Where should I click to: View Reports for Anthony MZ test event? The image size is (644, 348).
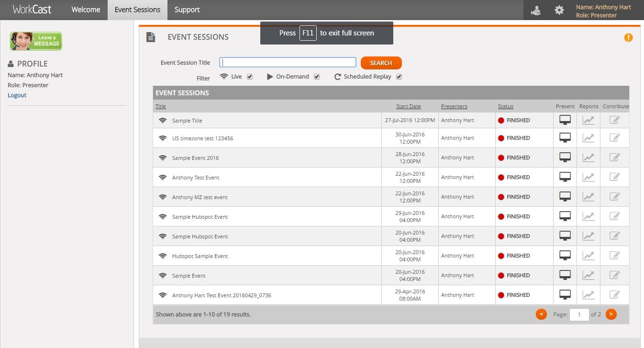[588, 197]
